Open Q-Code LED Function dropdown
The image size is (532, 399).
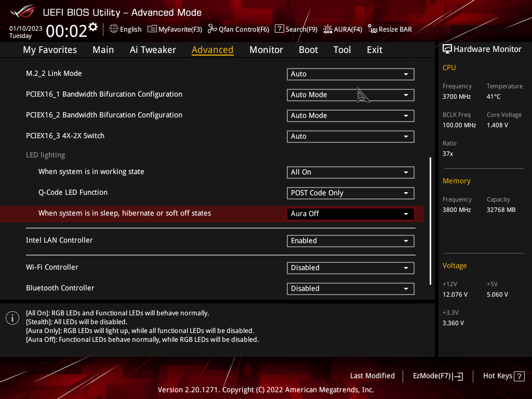click(x=351, y=193)
